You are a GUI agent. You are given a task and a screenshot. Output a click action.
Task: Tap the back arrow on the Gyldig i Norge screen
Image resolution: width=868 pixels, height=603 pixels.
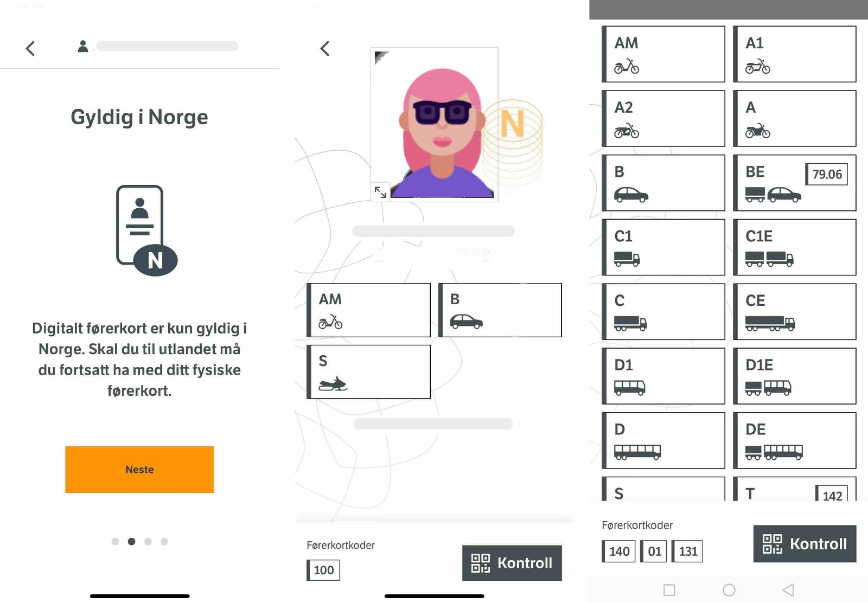[x=30, y=48]
